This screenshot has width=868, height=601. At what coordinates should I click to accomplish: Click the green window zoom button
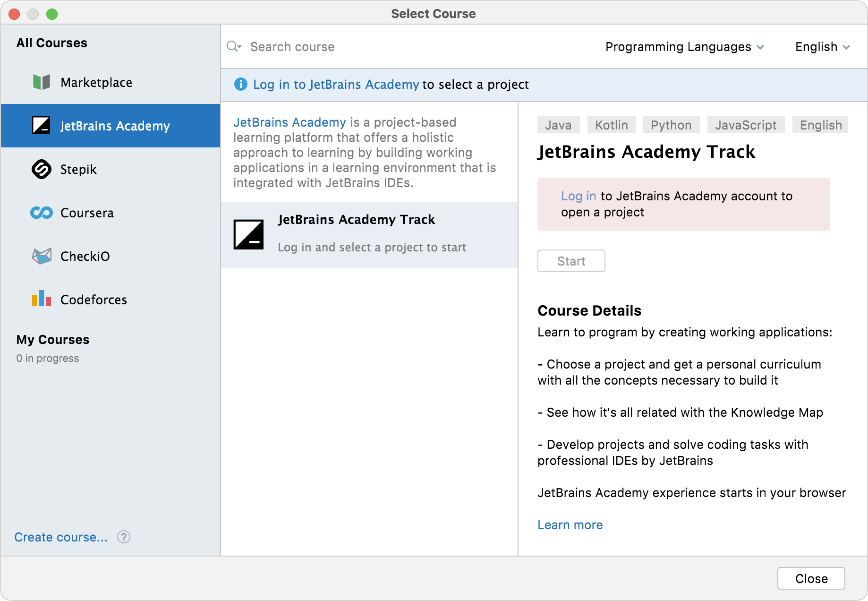52,14
